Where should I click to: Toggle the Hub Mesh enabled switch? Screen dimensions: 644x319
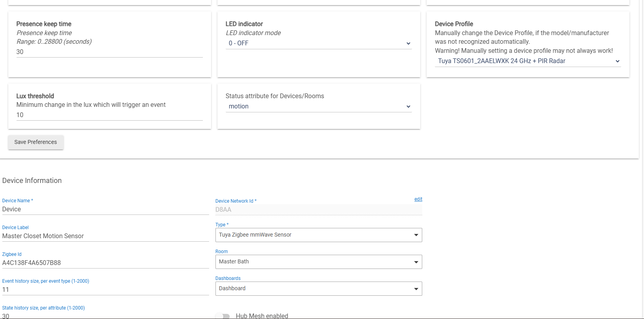(223, 316)
